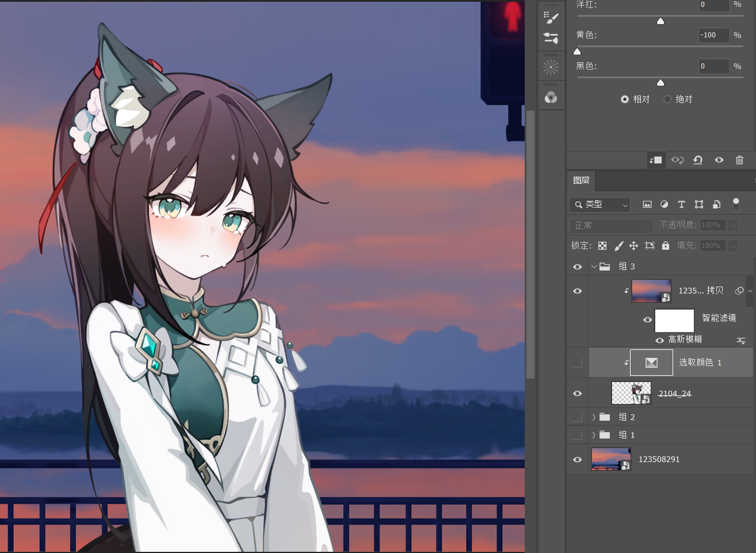756x553 pixels.
Task: Delete this adjustment layer trash icon
Action: click(740, 160)
